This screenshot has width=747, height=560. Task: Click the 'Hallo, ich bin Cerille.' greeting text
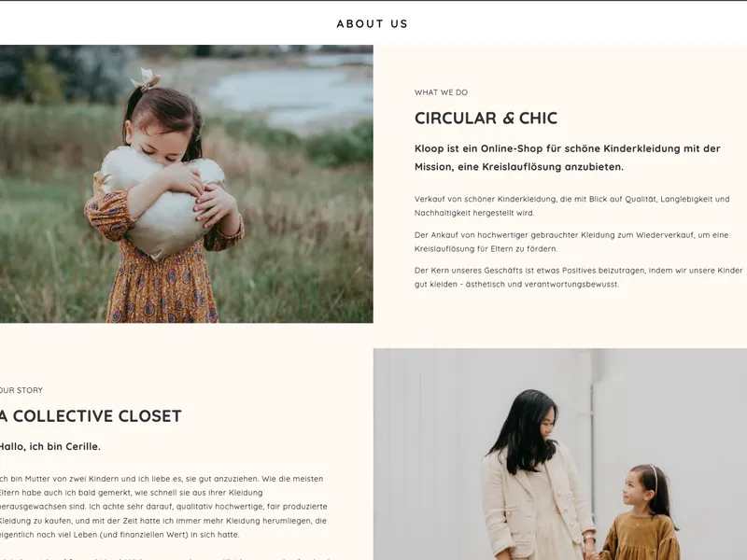tap(50, 447)
